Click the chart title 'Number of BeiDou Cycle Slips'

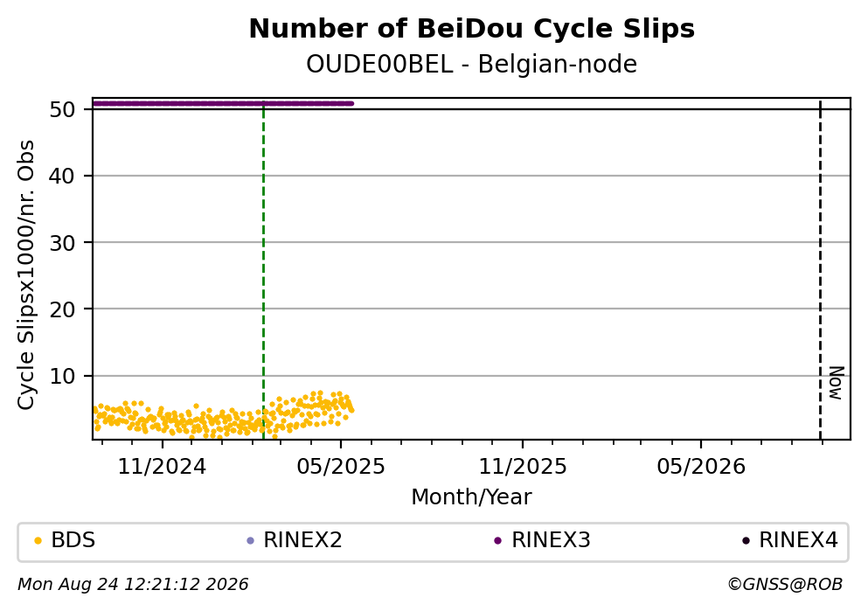click(472, 29)
